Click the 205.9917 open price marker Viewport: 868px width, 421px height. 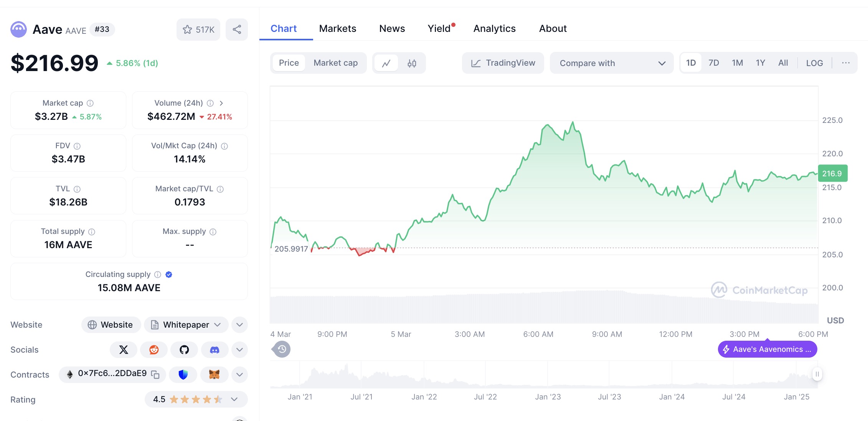[x=291, y=249]
